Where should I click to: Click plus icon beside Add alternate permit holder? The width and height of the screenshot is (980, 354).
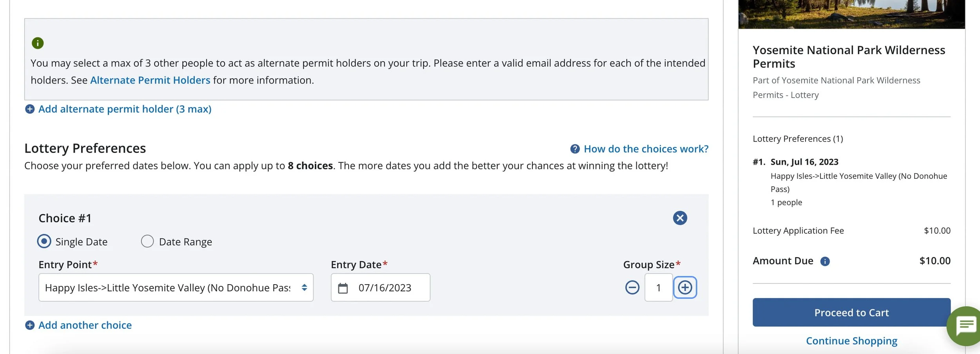30,109
